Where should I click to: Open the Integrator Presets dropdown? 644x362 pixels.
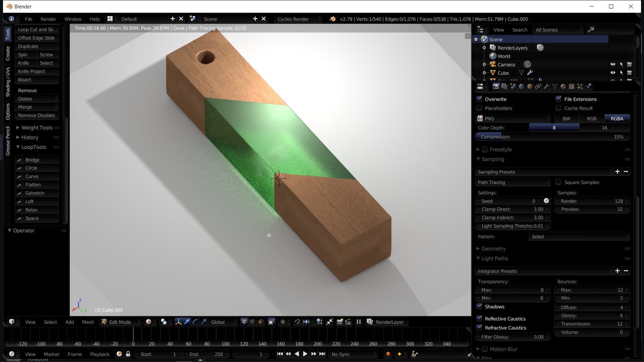(544, 271)
